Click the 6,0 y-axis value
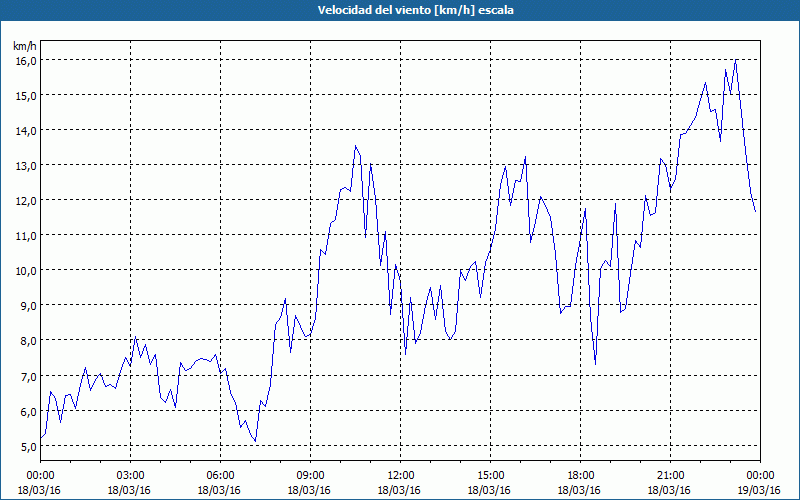The image size is (800, 500). tap(28, 412)
